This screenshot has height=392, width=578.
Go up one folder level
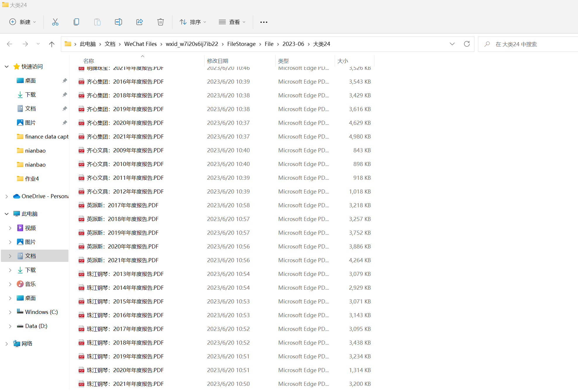point(52,44)
